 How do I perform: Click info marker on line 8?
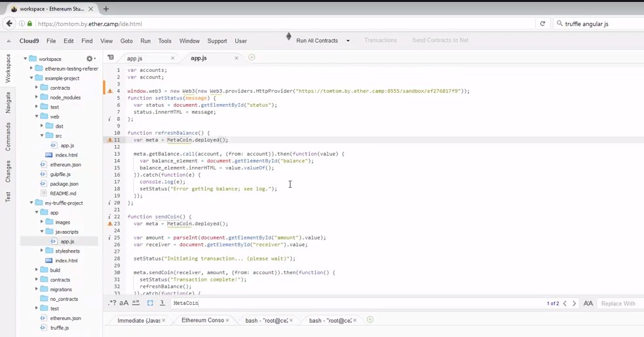(109, 119)
